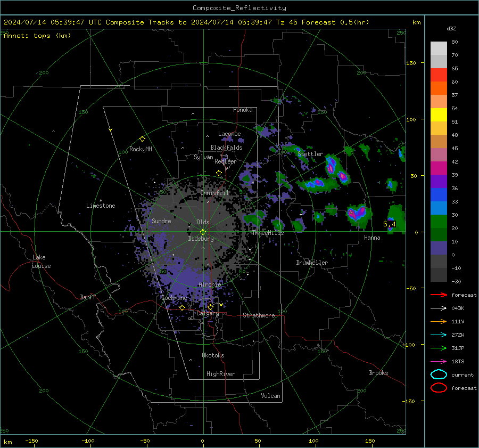
Task: Click the Stettler city label
Action: tap(310, 154)
